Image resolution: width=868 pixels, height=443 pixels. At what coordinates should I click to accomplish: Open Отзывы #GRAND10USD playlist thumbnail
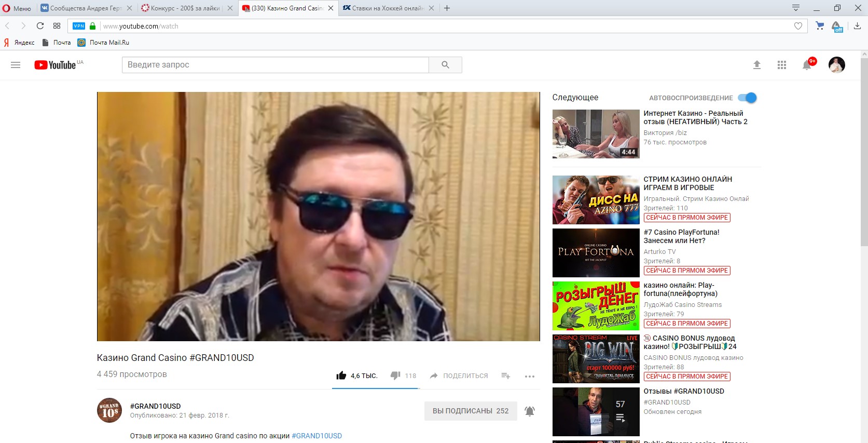pos(596,412)
